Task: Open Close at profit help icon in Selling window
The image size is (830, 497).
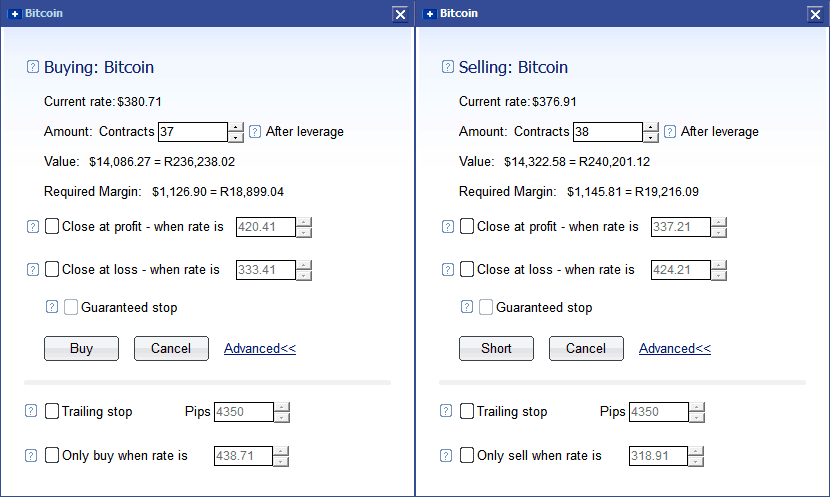Action: (x=448, y=227)
